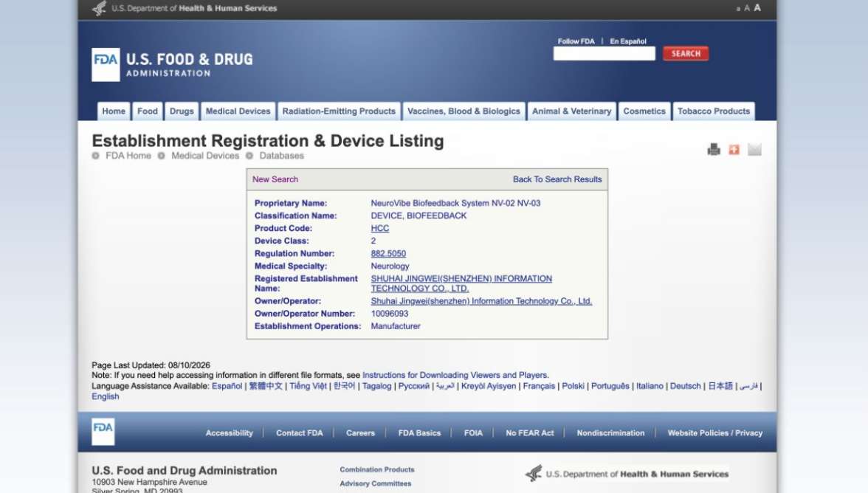This screenshot has height=493, width=868.
Task: Select Español language assistance link
Action: pos(227,386)
